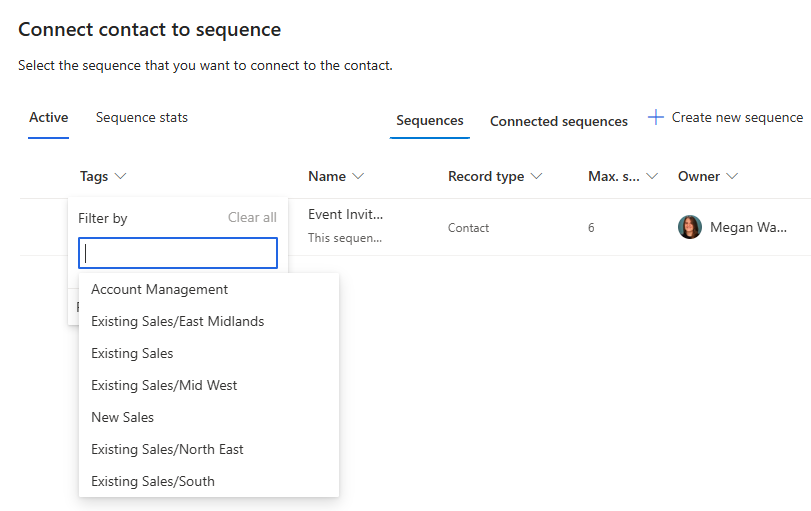Click Clear all in filter panel

[252, 218]
